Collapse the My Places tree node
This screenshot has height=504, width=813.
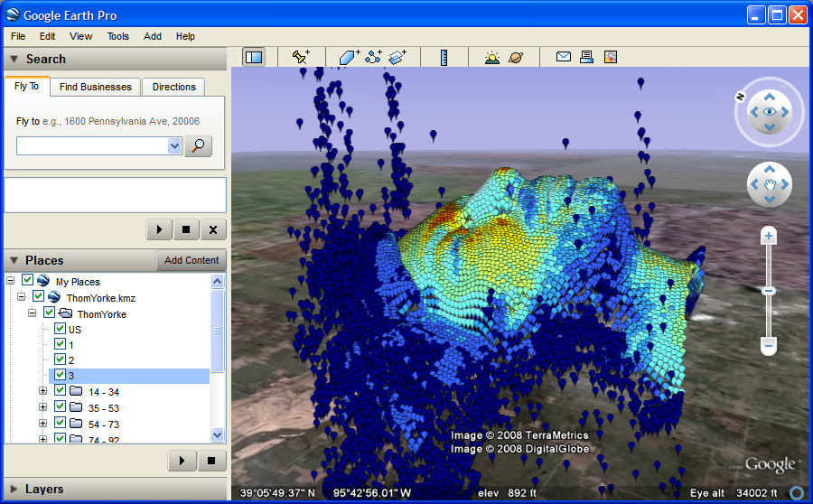point(10,281)
